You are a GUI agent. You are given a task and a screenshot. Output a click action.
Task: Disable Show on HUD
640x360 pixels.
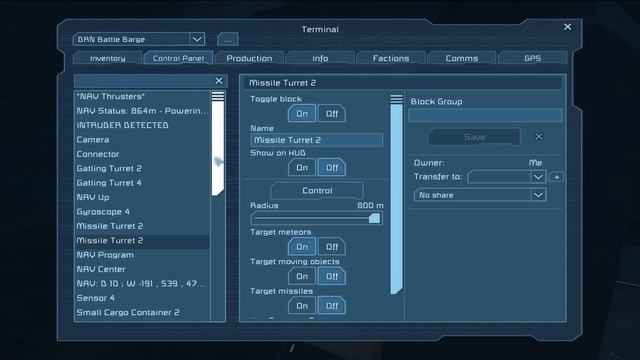click(332, 168)
